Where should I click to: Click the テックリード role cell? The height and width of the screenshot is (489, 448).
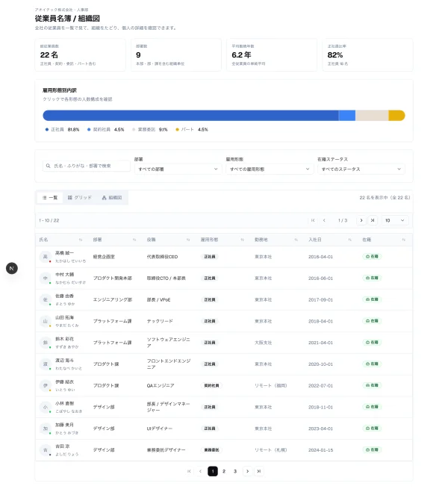tap(160, 321)
